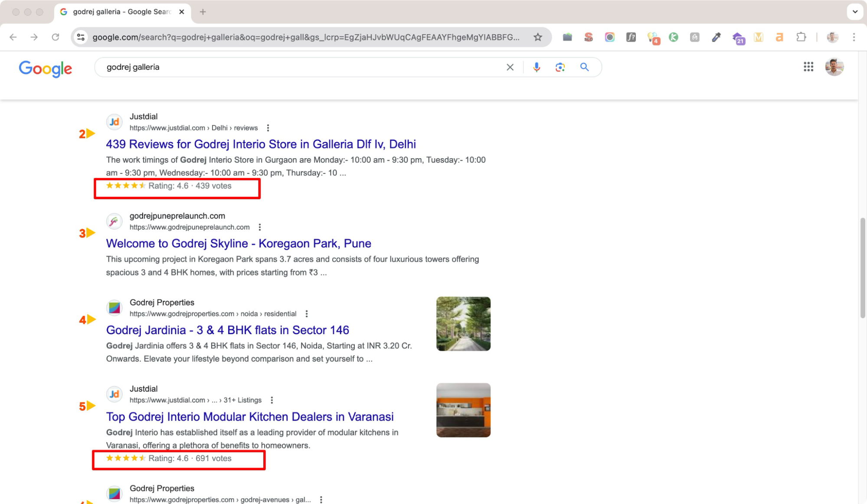Open three-dot menu on Godrej Properties result
This screenshot has height=504, width=867.
click(x=307, y=313)
